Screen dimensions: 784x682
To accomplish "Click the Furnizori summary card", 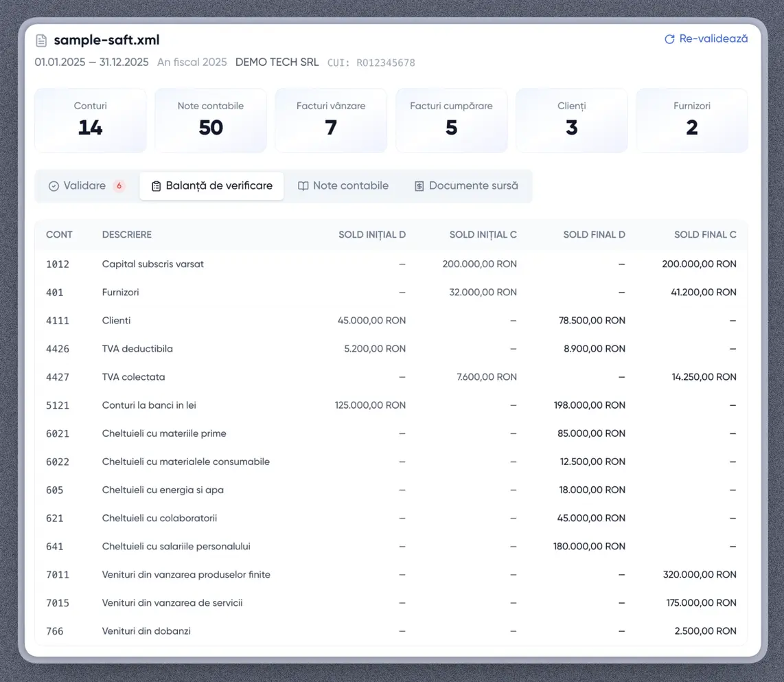I will [691, 120].
